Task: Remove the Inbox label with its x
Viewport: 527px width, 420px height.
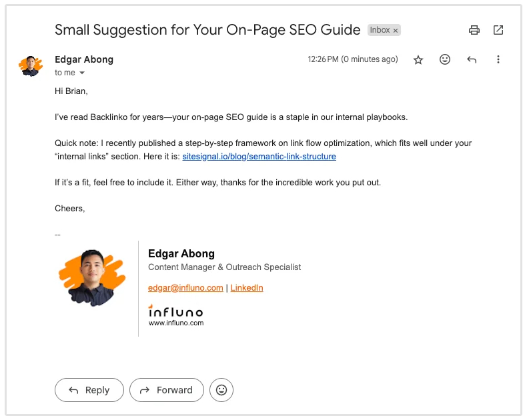Action: coord(396,31)
